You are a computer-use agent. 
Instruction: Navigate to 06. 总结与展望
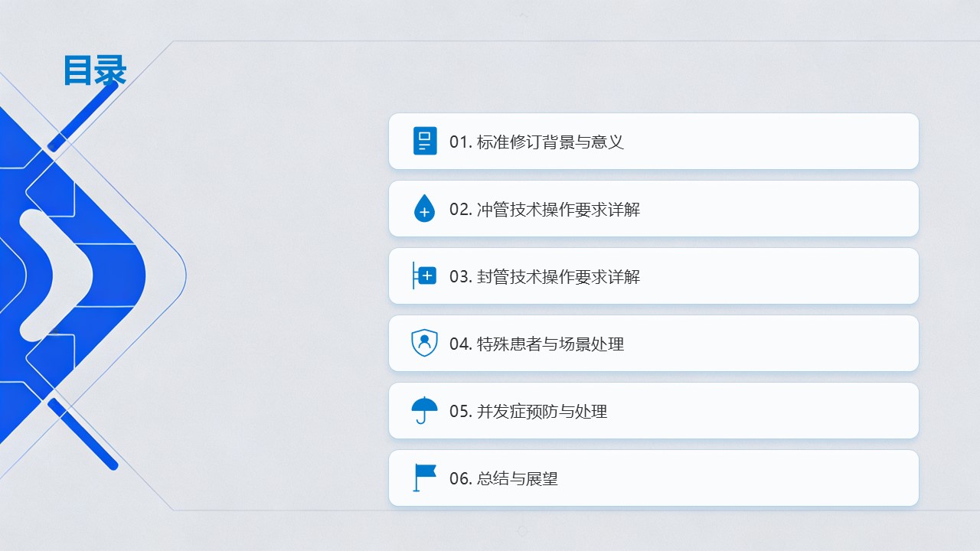(504, 479)
